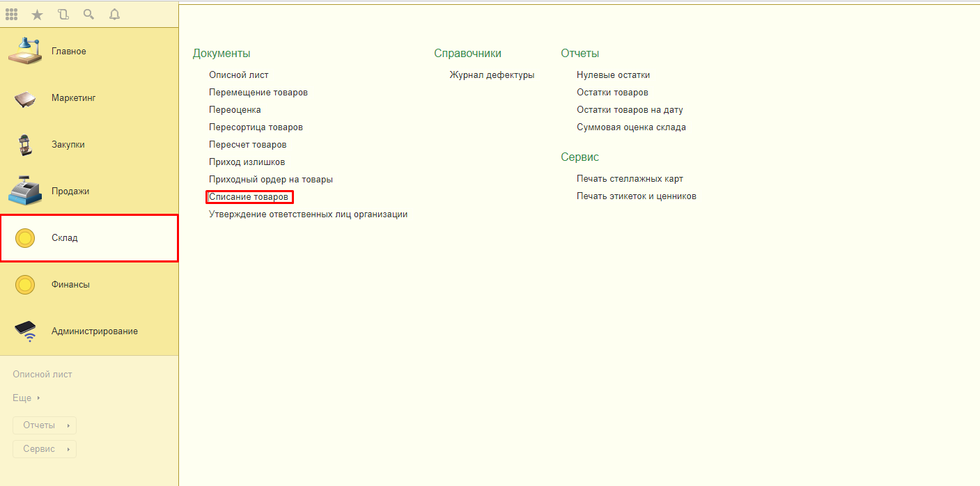Viewport: 980px width, 486px height.
Task: Expand the Еще submenu arrow
Action: click(38, 398)
